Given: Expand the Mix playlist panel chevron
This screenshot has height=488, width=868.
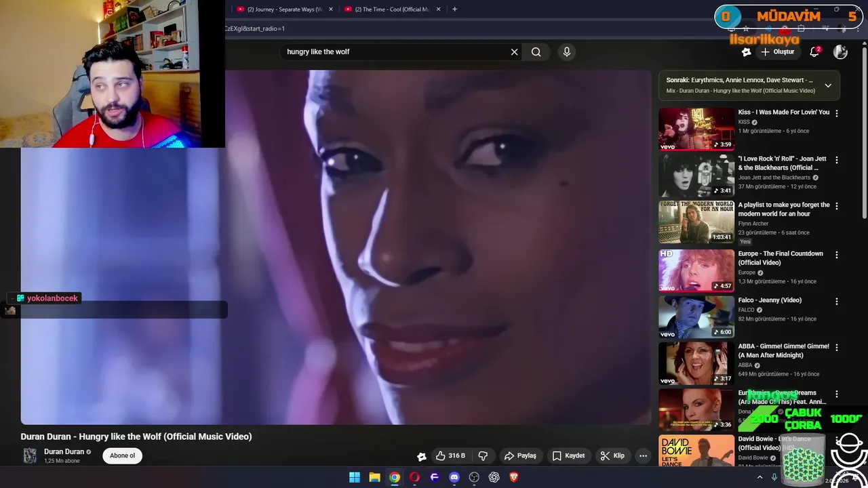Looking at the screenshot, I should [x=828, y=85].
